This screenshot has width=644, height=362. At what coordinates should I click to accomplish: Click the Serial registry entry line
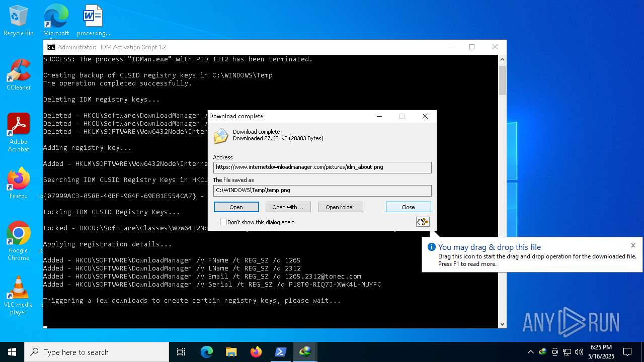[x=212, y=285]
